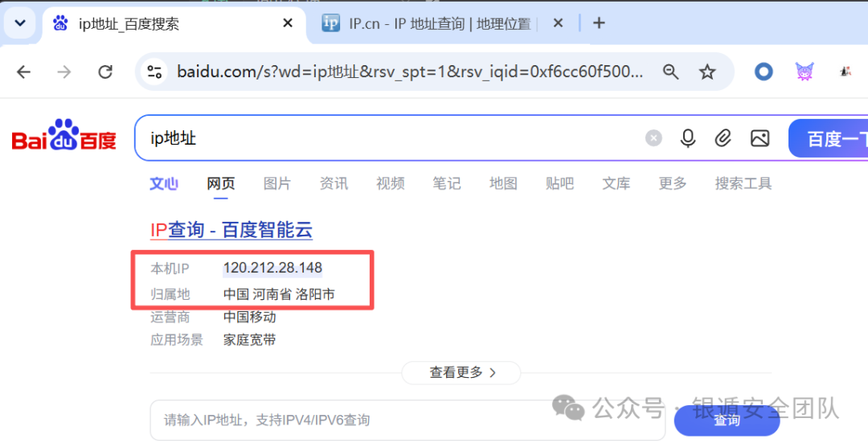Viewport: 868px width, 443px height.
Task: Open the IP查询 - 百度智能云 link
Action: pyautogui.click(x=231, y=230)
